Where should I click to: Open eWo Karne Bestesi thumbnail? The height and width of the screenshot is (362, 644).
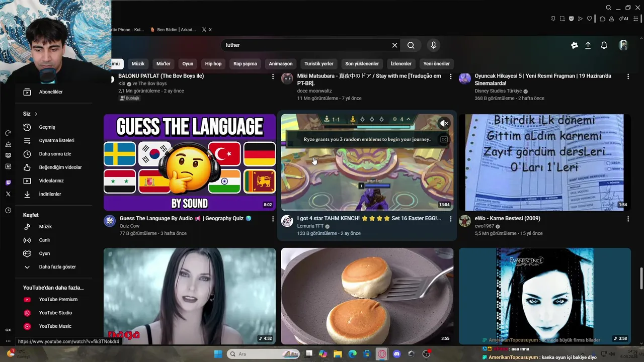[544, 162]
